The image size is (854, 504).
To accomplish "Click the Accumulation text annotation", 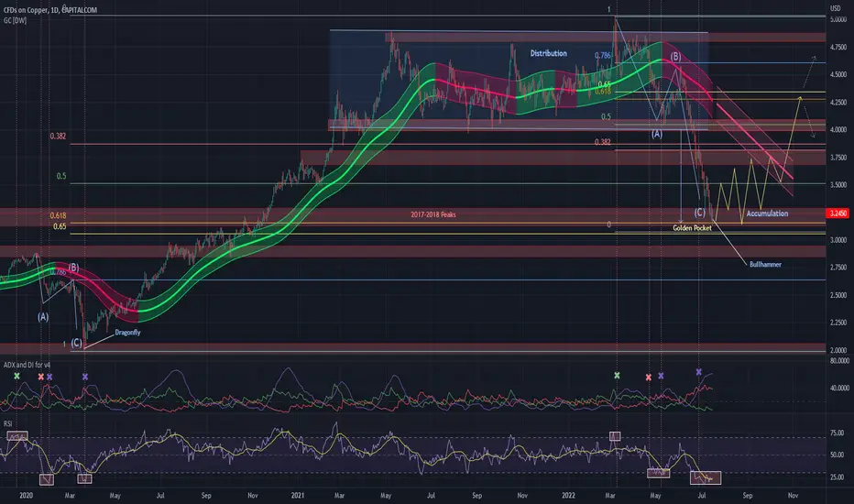I will point(767,214).
